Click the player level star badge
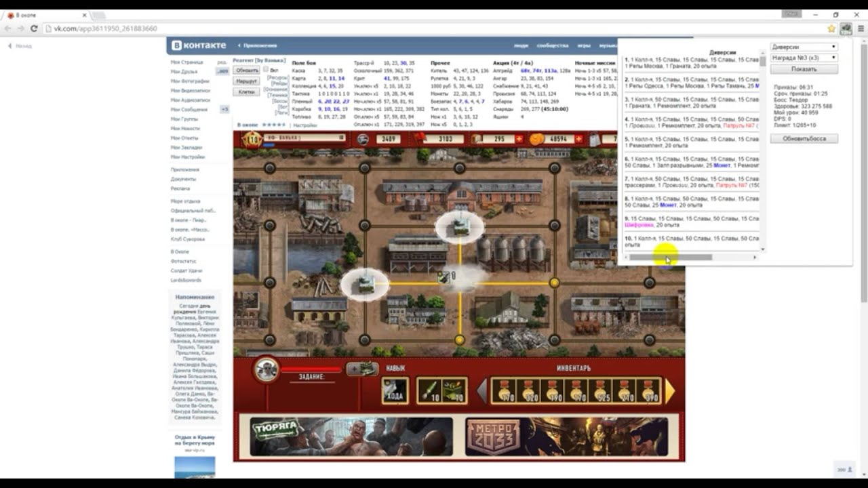 pyautogui.click(x=252, y=140)
